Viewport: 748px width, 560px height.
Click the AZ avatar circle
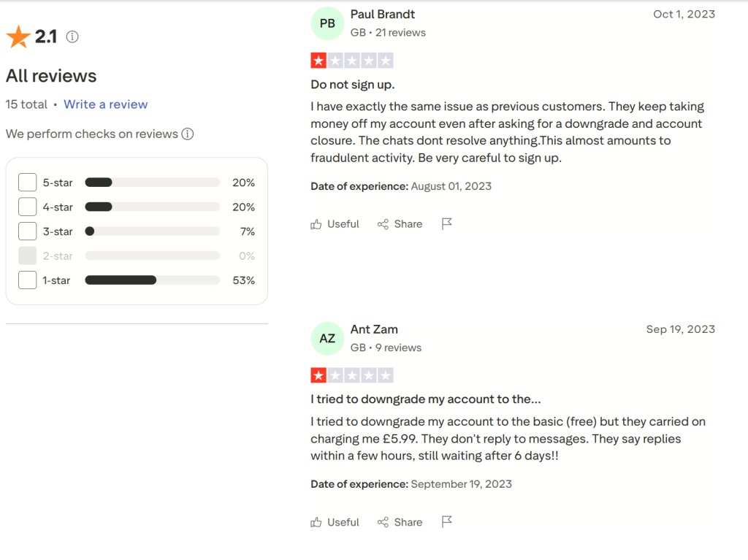pos(327,339)
